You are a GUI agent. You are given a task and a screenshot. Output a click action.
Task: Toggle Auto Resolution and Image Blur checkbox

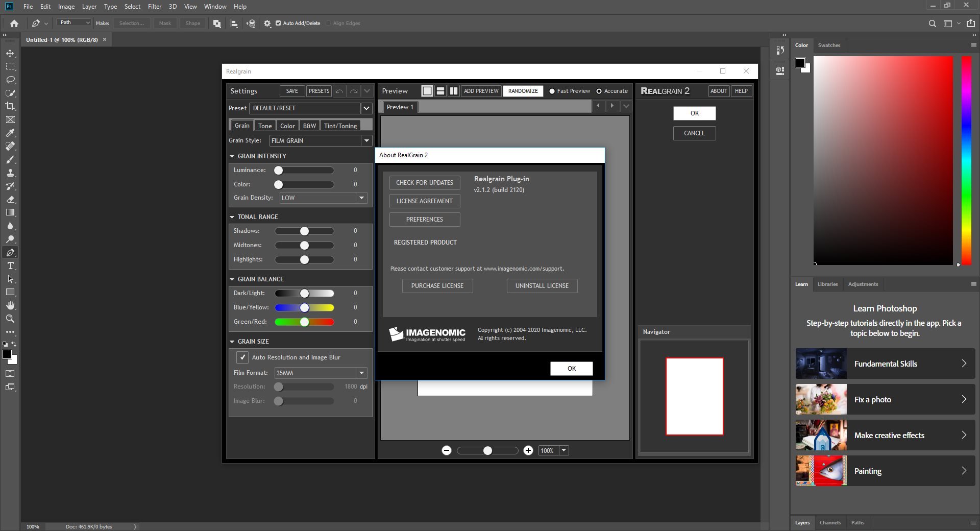tap(242, 357)
